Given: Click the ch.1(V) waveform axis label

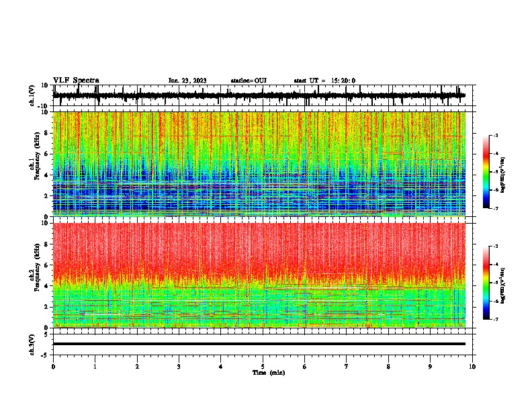Looking at the screenshot, I should click(32, 95).
